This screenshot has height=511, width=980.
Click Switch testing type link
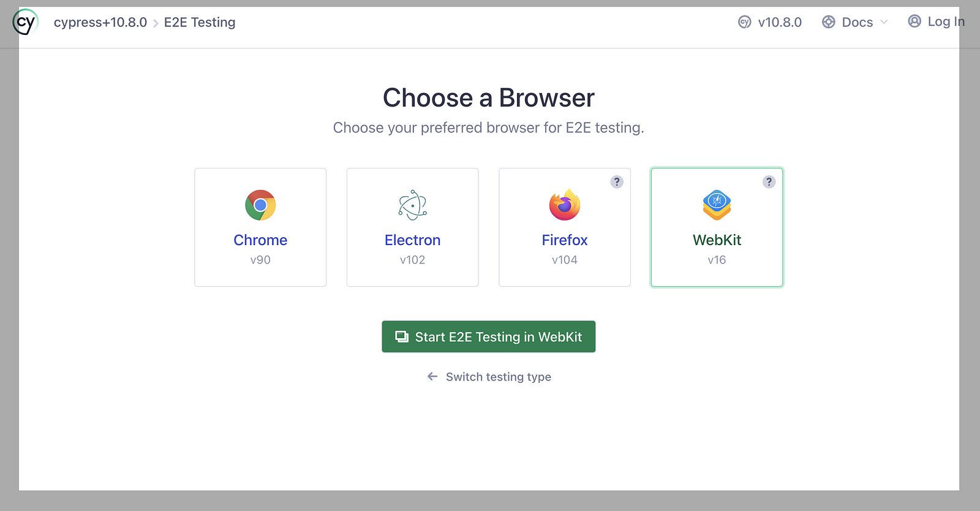pos(498,377)
